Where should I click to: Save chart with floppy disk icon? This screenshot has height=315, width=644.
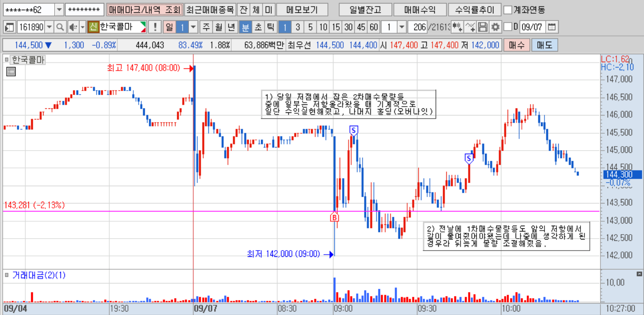[x=483, y=27]
